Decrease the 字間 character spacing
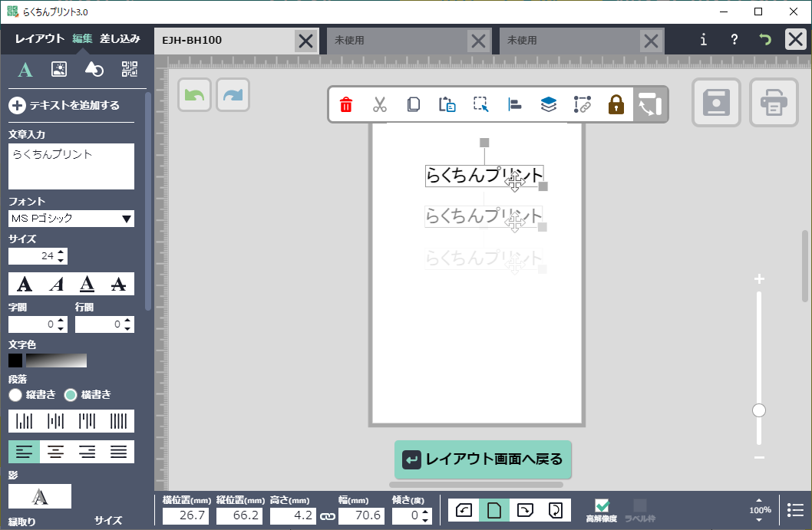 tap(61, 328)
